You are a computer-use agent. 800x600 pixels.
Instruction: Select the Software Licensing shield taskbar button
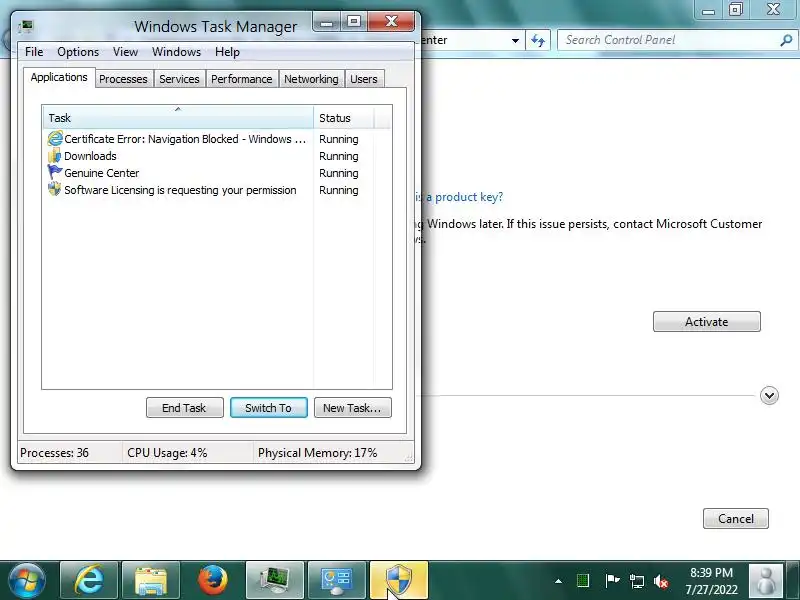pyautogui.click(x=398, y=580)
